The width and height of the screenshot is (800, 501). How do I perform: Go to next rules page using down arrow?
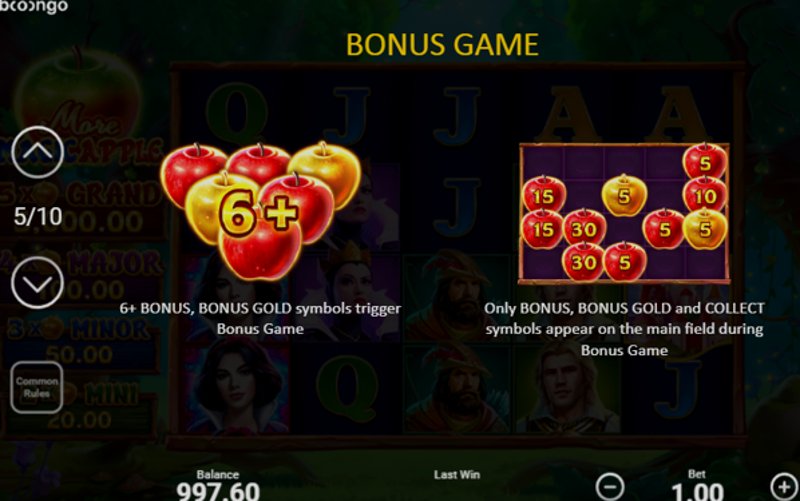tap(37, 283)
